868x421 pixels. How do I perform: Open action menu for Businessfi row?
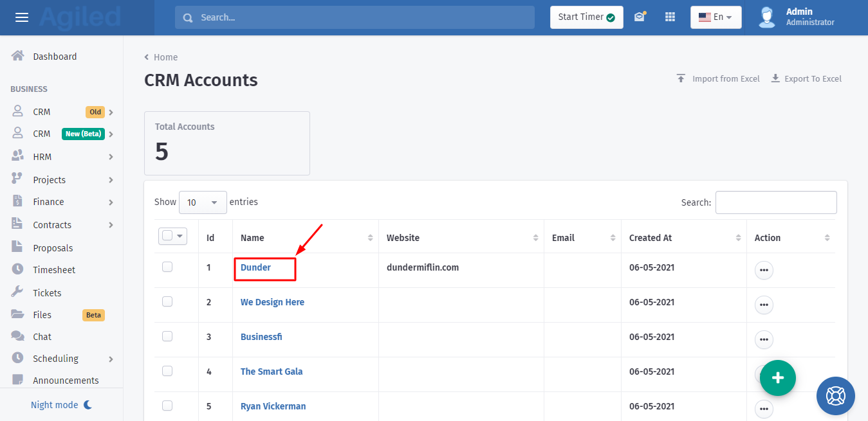point(764,340)
